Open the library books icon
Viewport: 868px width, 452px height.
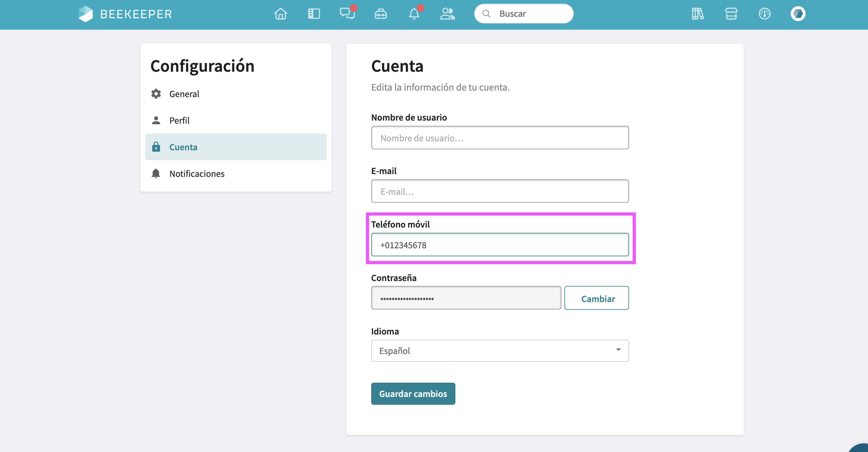[x=697, y=14]
